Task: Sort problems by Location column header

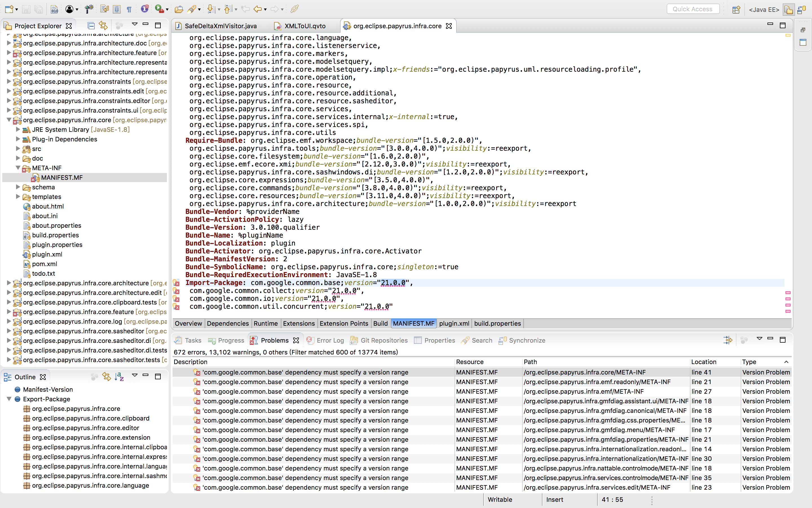Action: (715, 362)
